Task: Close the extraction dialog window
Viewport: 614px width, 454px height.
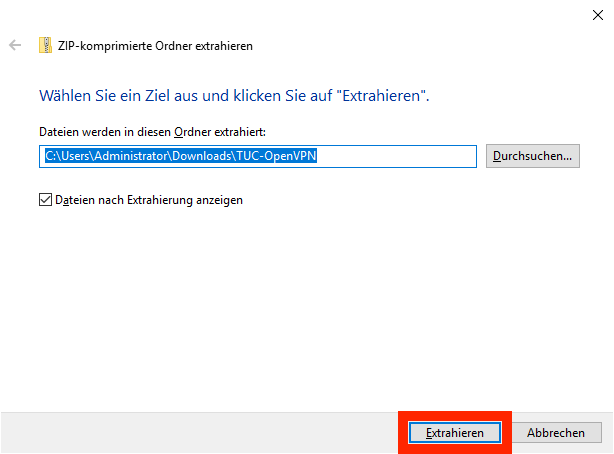Action: [597, 14]
